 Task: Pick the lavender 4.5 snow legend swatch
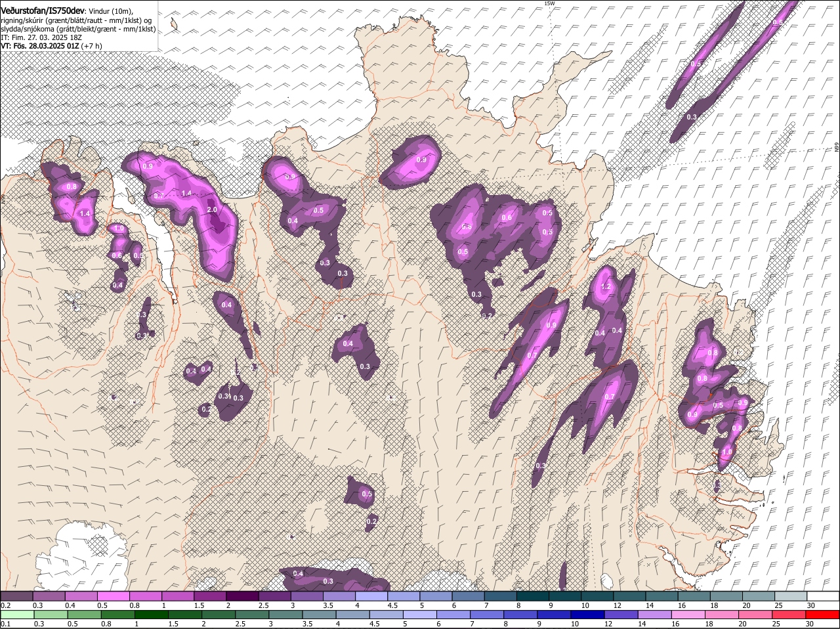click(x=404, y=596)
